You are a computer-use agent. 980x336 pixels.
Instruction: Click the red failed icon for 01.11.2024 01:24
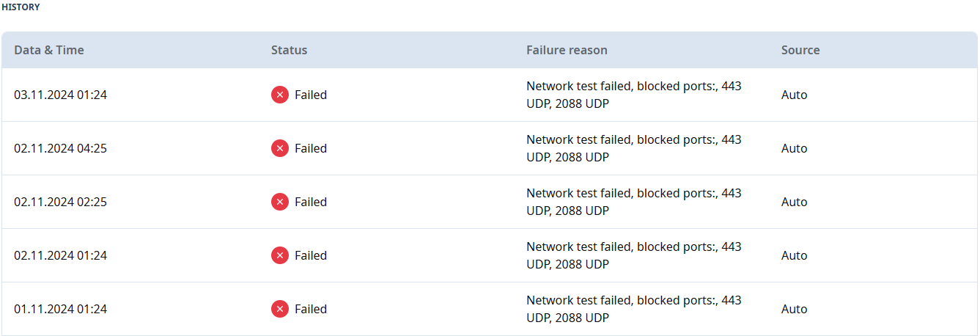(x=279, y=309)
